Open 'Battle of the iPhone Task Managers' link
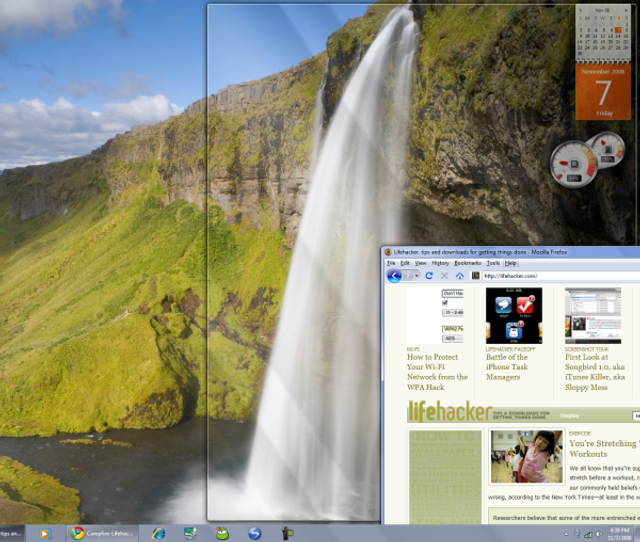Viewport: 640px width, 542px height. point(507,367)
